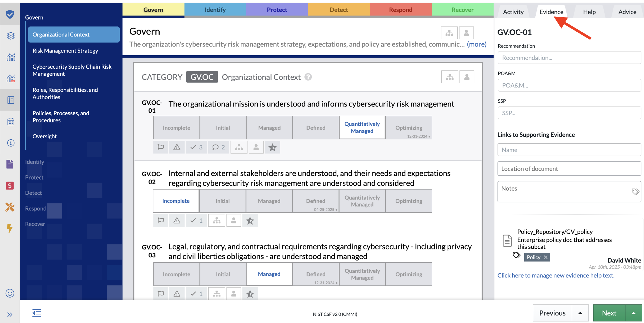644x323 pixels.
Task: Click the person icon in Govern header
Action: pyautogui.click(x=466, y=33)
